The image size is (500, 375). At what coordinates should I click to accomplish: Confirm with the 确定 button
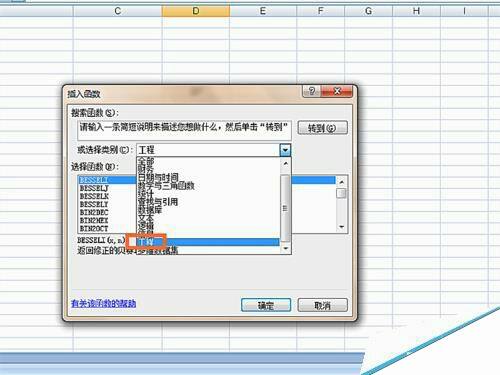pos(266,305)
